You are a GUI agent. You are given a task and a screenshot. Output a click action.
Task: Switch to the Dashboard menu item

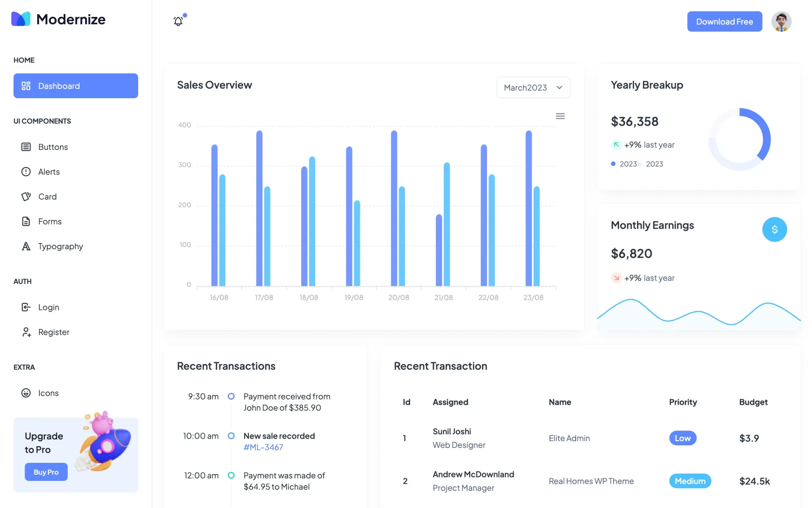(x=75, y=86)
